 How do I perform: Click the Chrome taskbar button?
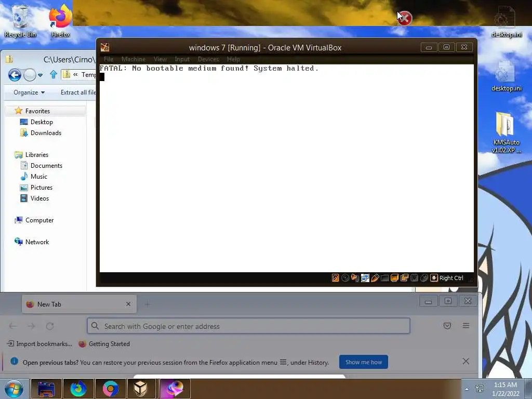click(110, 389)
